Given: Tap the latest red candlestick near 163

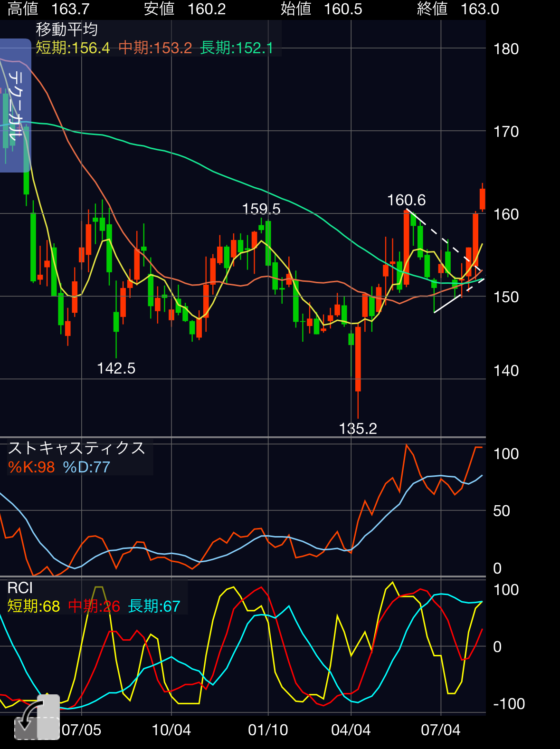Looking at the screenshot, I should [x=482, y=199].
